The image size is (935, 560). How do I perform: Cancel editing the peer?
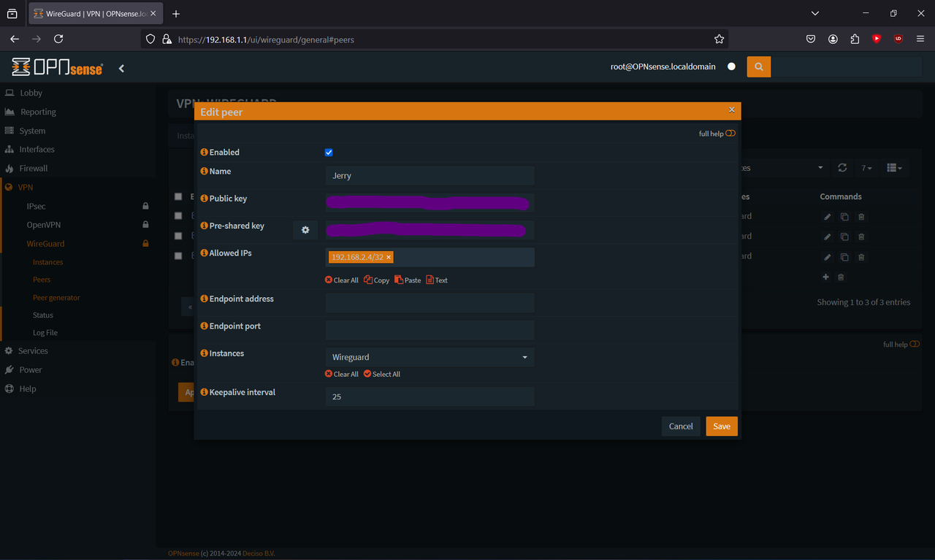(680, 426)
